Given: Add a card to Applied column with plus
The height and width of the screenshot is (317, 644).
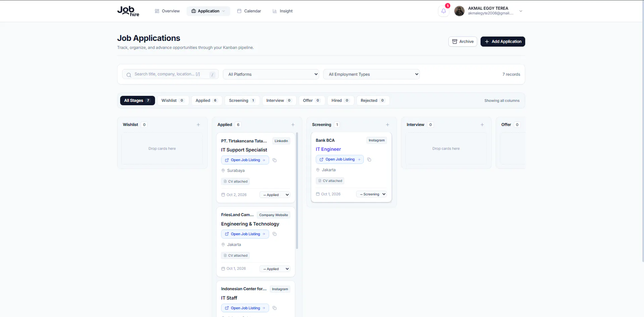Looking at the screenshot, I should point(293,125).
